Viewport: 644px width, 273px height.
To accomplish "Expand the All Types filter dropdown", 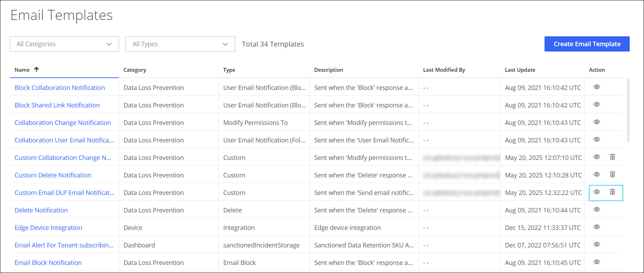I will (x=180, y=44).
